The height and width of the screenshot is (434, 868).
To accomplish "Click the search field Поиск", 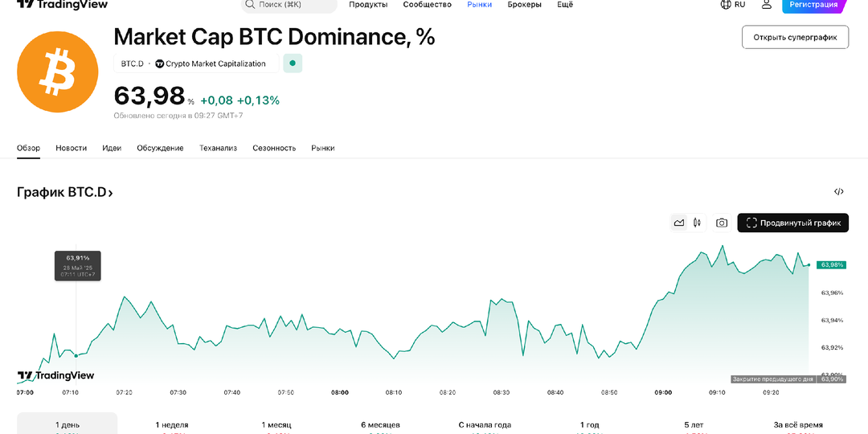I will pyautogui.click(x=289, y=5).
